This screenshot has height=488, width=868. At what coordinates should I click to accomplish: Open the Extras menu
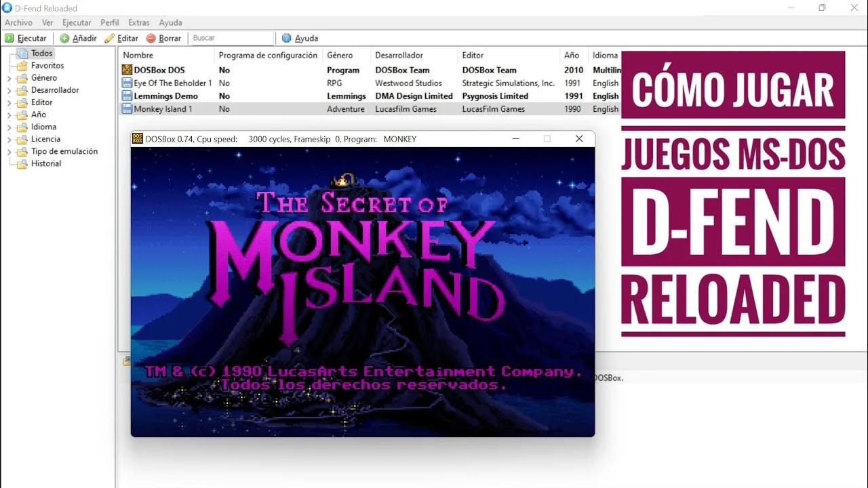[139, 22]
